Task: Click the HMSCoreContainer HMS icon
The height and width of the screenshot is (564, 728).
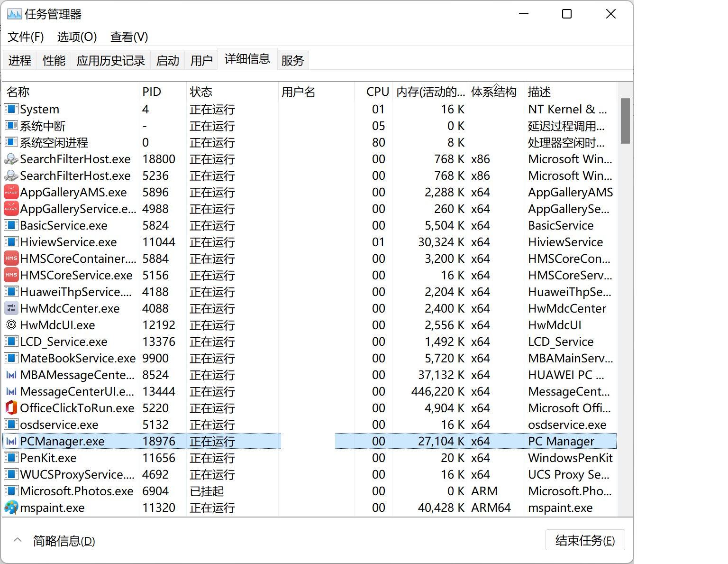Action: click(x=11, y=259)
